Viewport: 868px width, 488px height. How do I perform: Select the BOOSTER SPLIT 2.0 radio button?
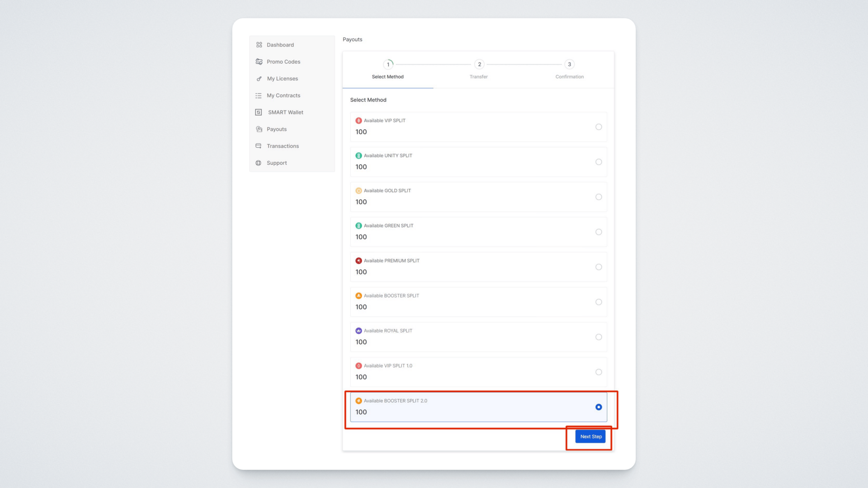point(599,407)
